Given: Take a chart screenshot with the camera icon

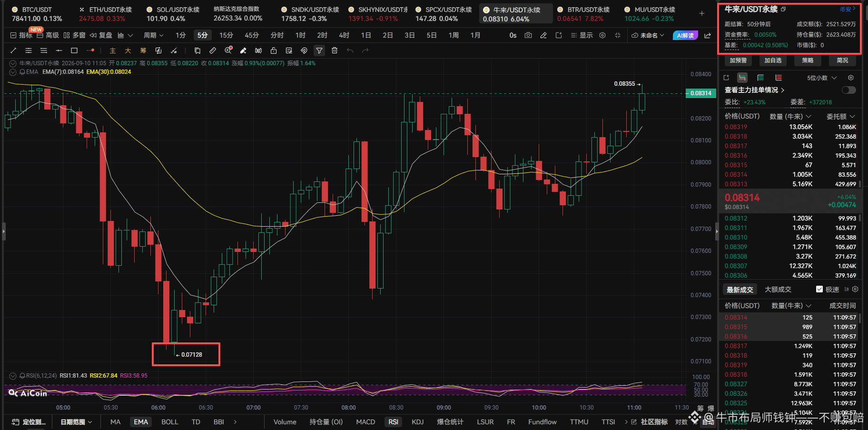Looking at the screenshot, I should [528, 35].
